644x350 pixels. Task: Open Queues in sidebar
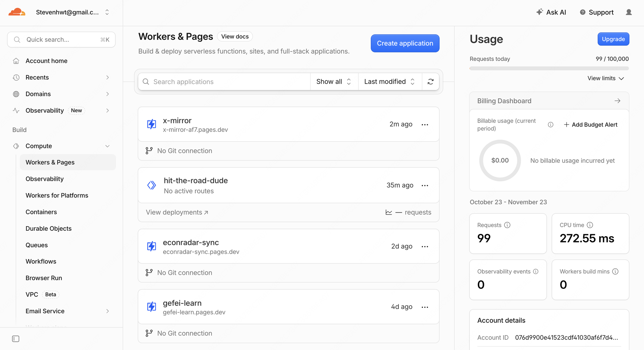[37, 245]
